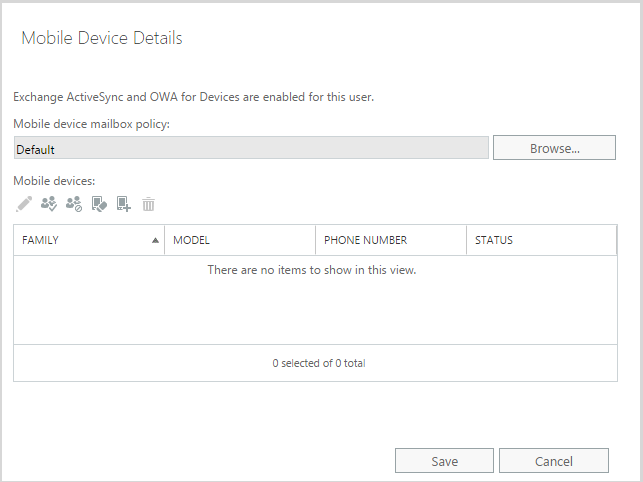Click the block device access icon

[x=73, y=204]
